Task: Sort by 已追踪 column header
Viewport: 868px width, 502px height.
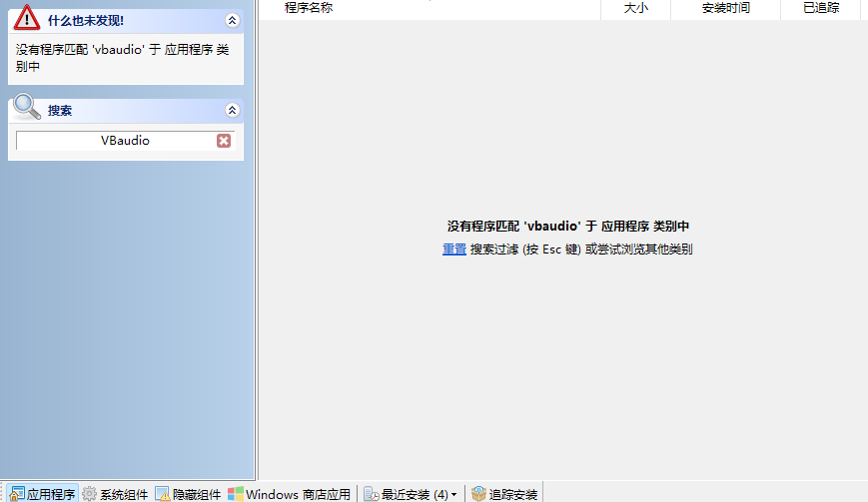Action: (x=821, y=8)
